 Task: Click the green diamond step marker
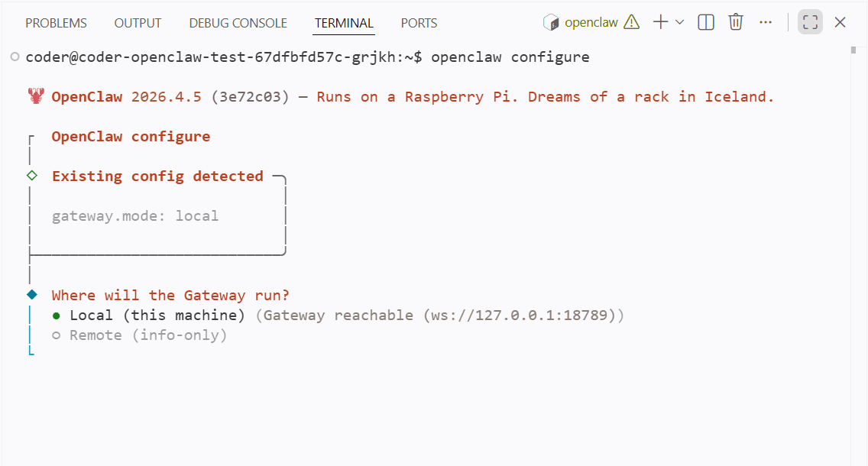click(x=32, y=176)
